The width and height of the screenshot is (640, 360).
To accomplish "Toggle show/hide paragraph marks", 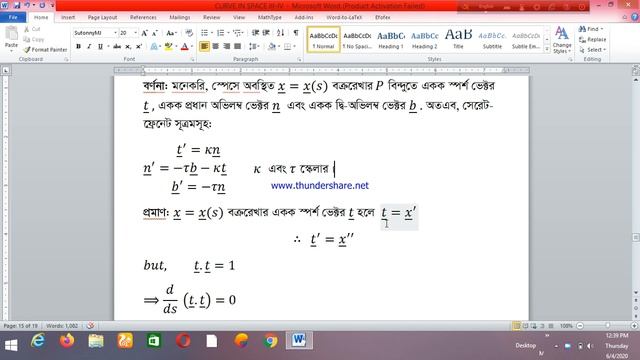I will coord(296,33).
